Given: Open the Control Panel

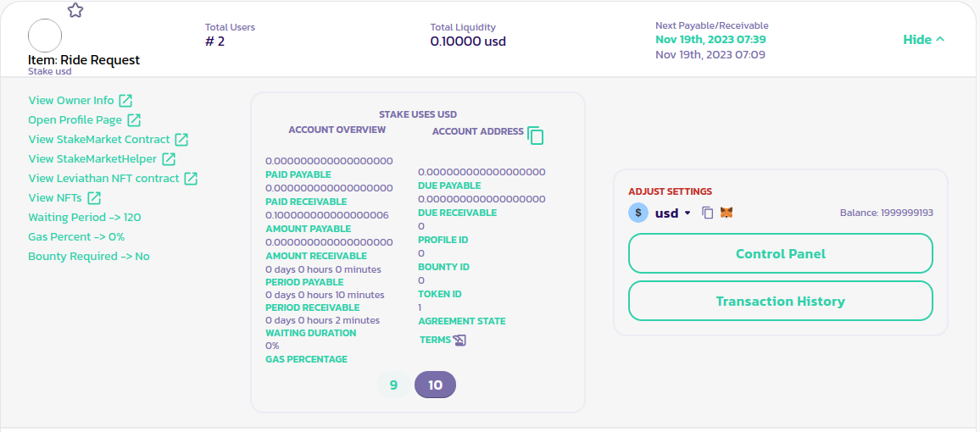Looking at the screenshot, I should 780,253.
